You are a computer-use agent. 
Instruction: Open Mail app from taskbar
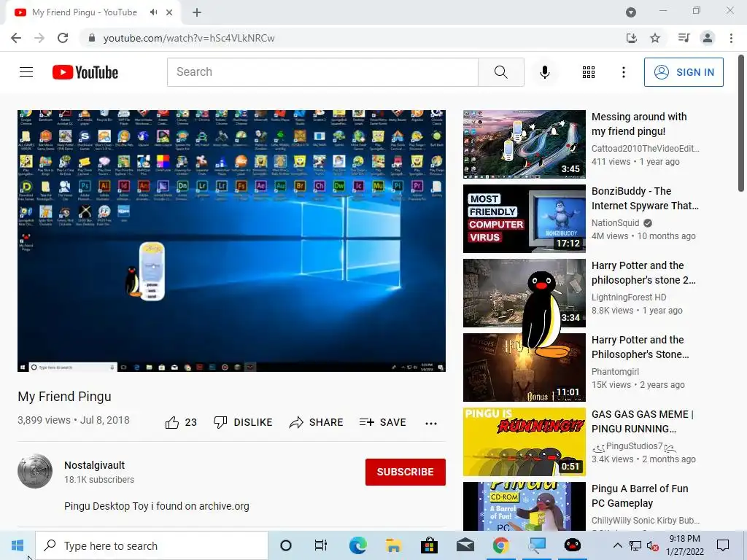tap(465, 545)
